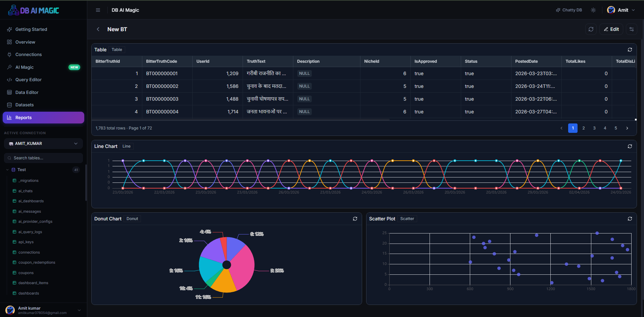Collapse the Test database tree
The height and width of the screenshot is (317, 644).
click(x=7, y=170)
